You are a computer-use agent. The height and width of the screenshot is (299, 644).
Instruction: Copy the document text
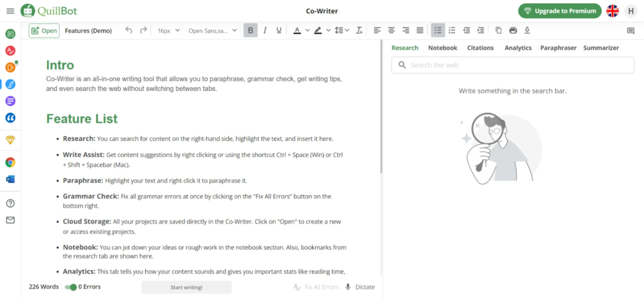(499, 30)
